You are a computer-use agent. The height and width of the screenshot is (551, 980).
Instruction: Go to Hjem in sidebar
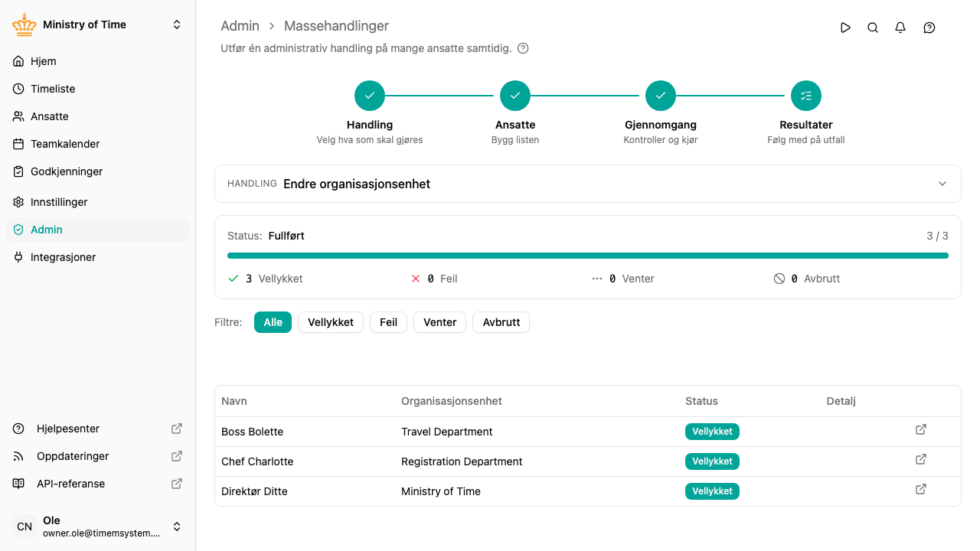[97, 61]
